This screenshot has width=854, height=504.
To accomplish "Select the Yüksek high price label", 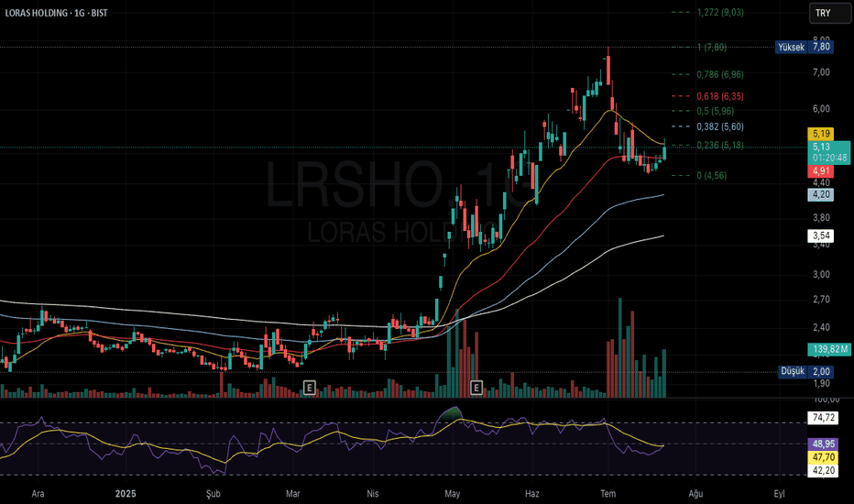I will pyautogui.click(x=791, y=47).
